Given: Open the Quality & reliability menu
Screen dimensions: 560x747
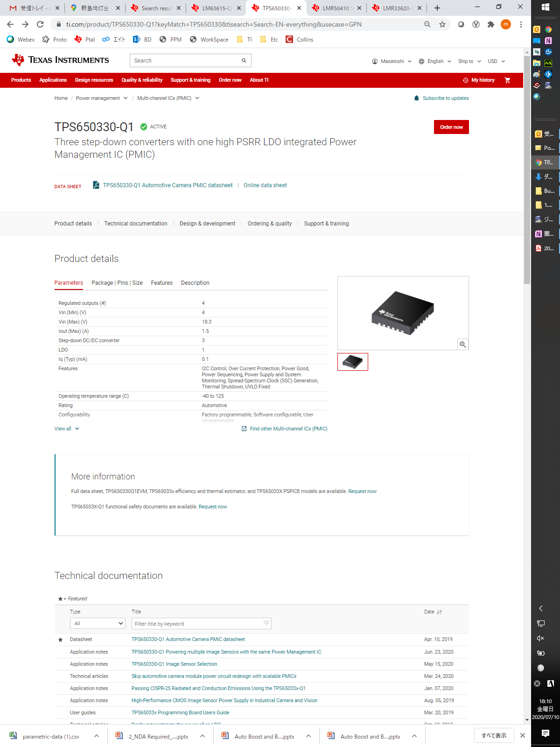Looking at the screenshot, I should click(x=142, y=80).
